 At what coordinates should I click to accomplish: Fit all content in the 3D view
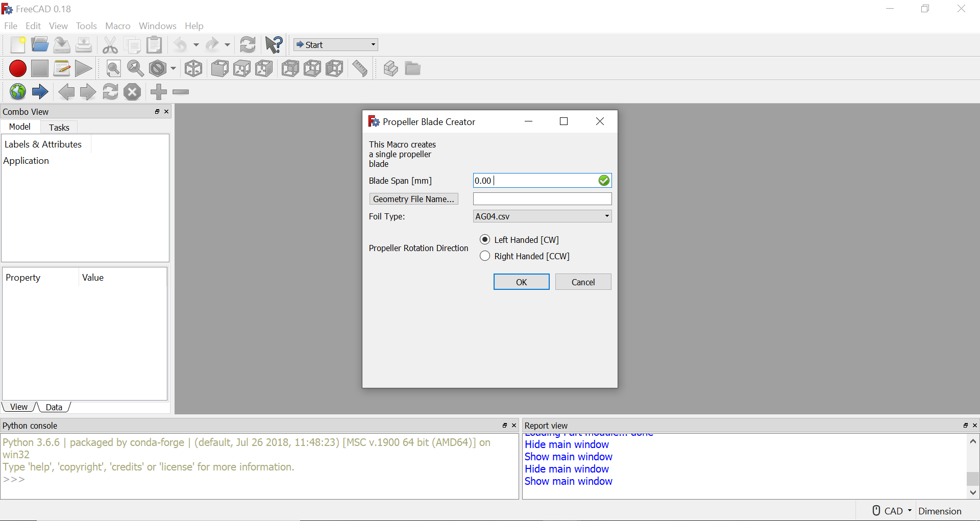(113, 68)
